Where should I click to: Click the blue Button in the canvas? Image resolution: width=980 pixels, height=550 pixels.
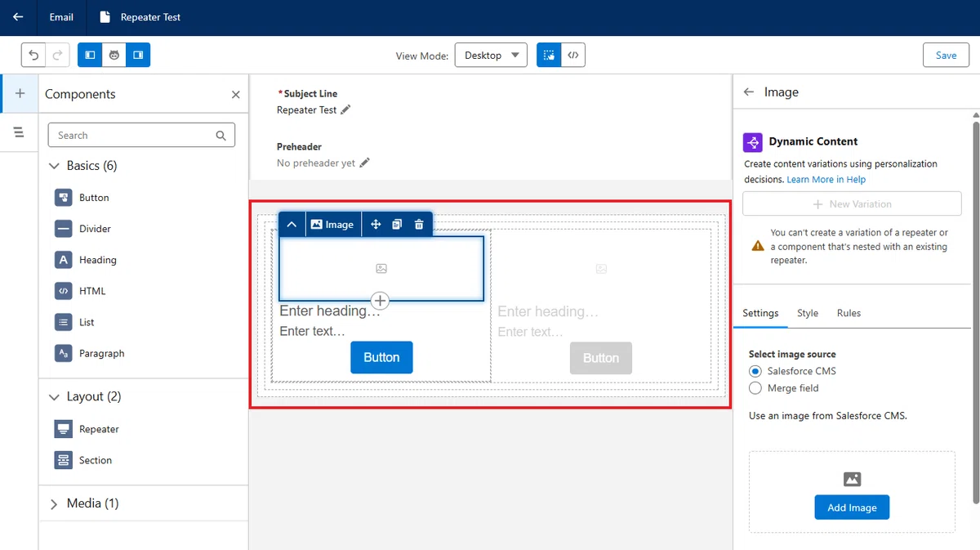tap(381, 357)
